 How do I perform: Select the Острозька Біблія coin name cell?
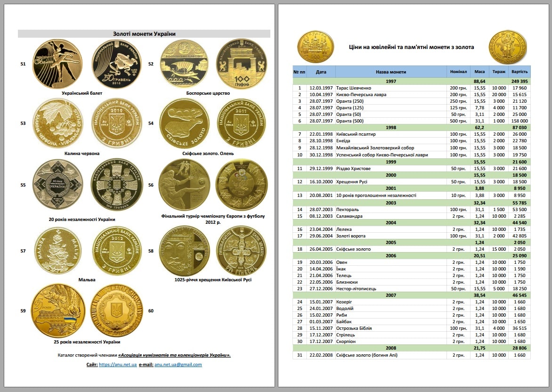pyautogui.click(x=355, y=328)
